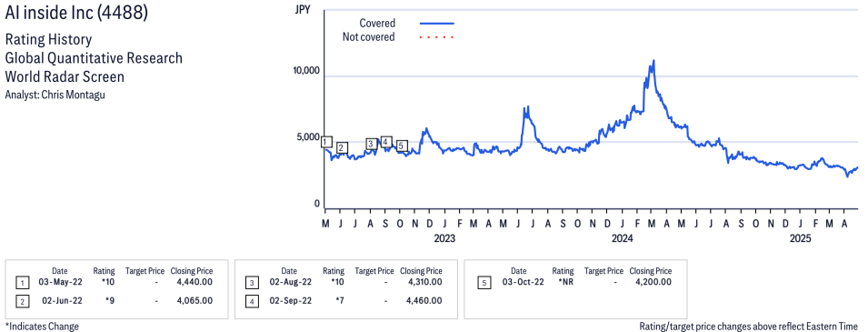Viewport: 868px width, 332px height.
Task: Click table row number box 3
Action: (x=252, y=283)
